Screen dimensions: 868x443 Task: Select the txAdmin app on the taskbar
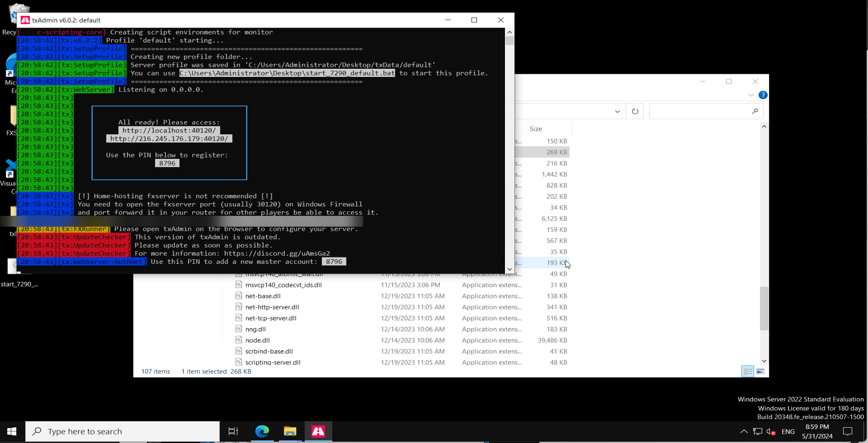point(318,431)
